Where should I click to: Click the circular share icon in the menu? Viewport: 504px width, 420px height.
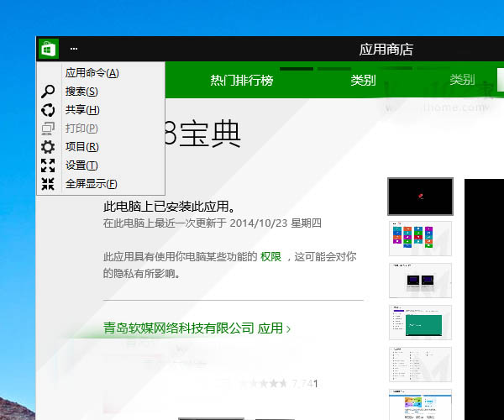point(48,110)
